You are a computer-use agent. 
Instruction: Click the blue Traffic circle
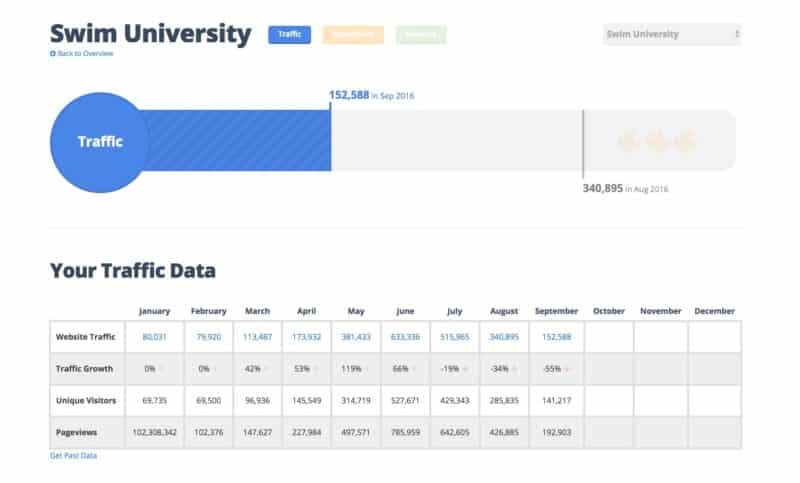(x=100, y=142)
